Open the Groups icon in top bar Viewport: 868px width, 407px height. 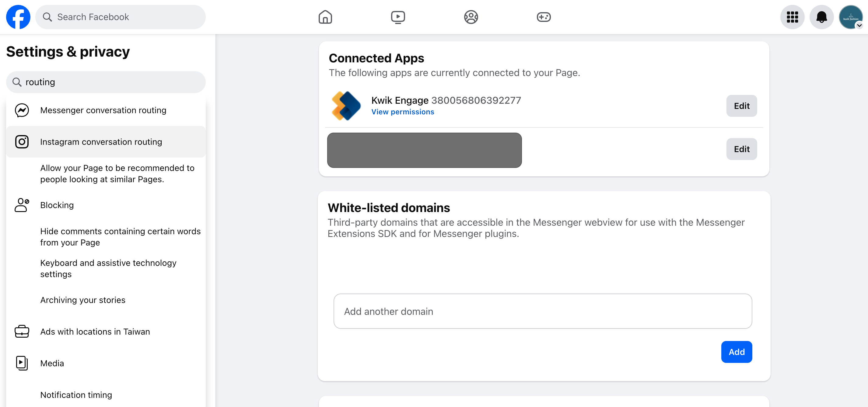tap(471, 17)
